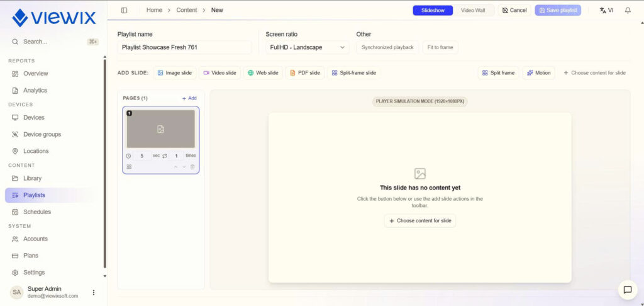644x306 pixels.
Task: Save the playlist
Action: [x=558, y=10]
